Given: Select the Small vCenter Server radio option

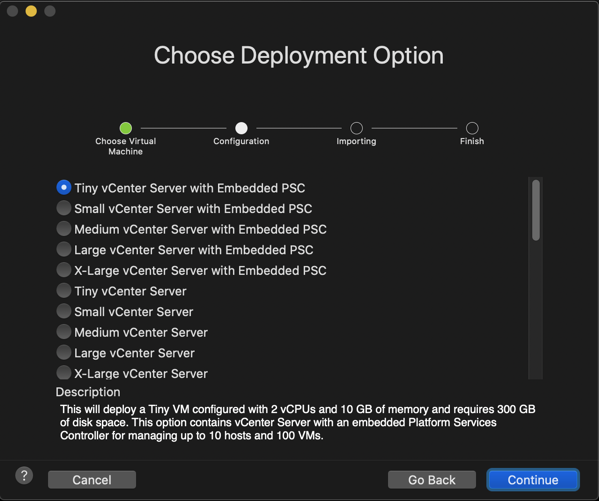Looking at the screenshot, I should tap(64, 311).
